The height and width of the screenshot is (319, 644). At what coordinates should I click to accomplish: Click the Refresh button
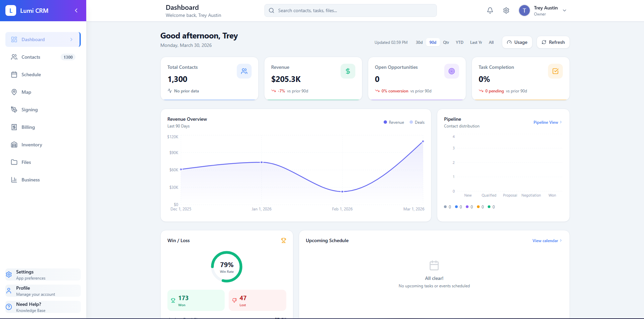(553, 42)
